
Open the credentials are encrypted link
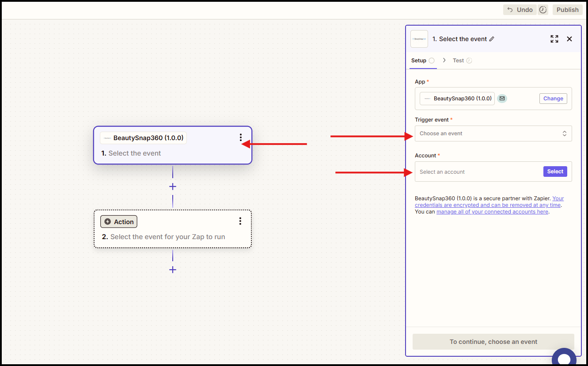coord(489,202)
